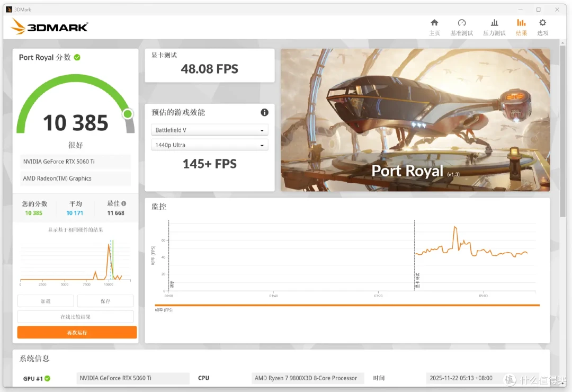Select the Results (结果) tab

pos(521,28)
